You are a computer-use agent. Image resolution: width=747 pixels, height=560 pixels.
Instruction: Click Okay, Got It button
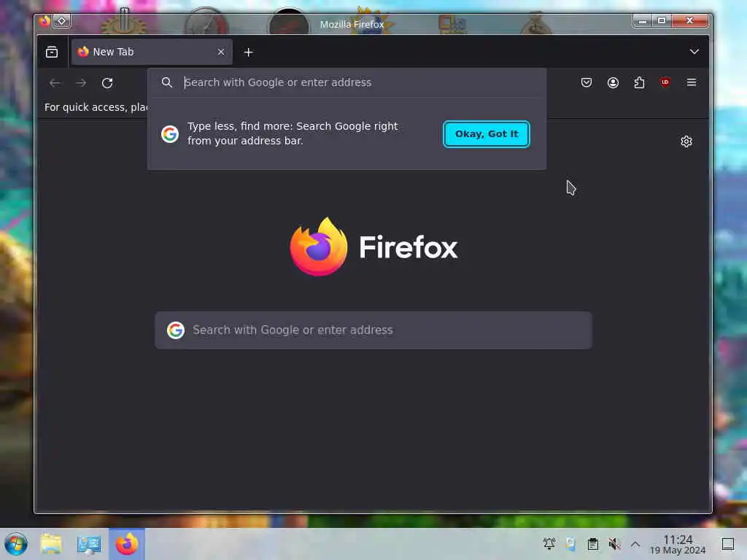click(x=487, y=134)
